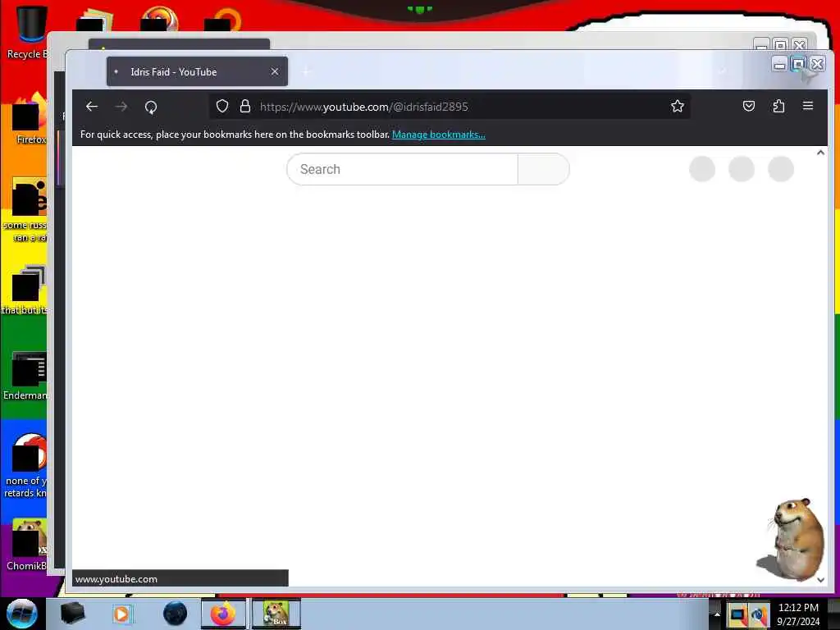The width and height of the screenshot is (840, 630).
Task: Click the Manage bookmarks link
Action: (439, 135)
